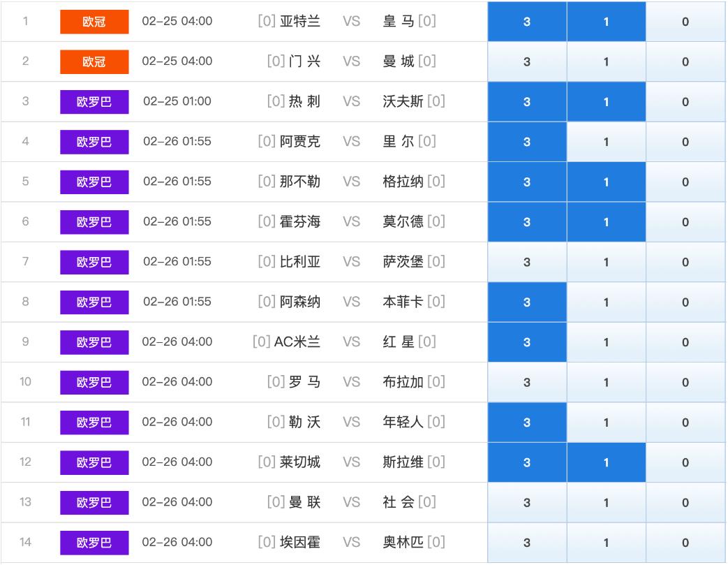The width and height of the screenshot is (728, 565).
Task: Click home team name 莱切城
Action: point(300,462)
